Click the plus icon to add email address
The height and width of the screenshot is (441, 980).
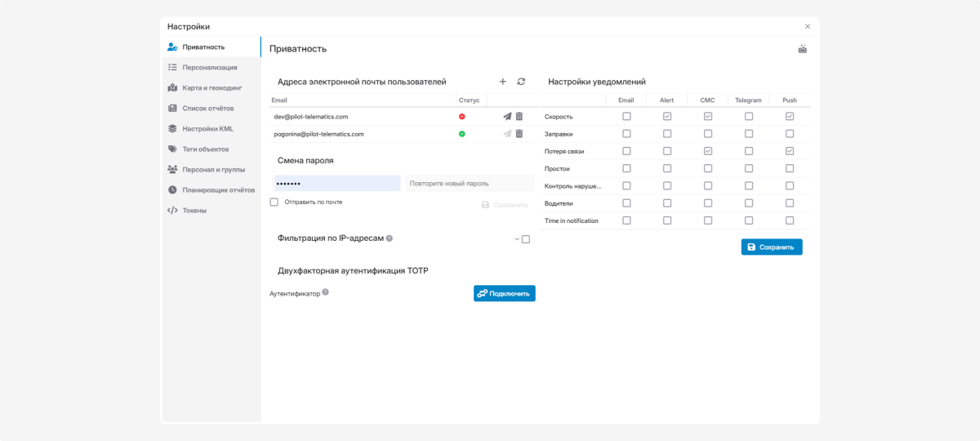coord(502,82)
